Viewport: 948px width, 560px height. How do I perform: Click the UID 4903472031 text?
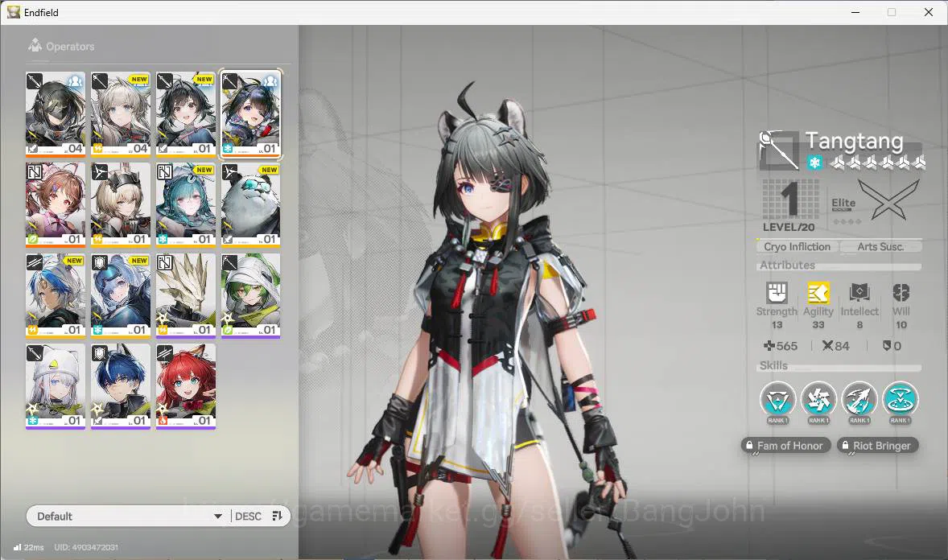pyautogui.click(x=86, y=547)
